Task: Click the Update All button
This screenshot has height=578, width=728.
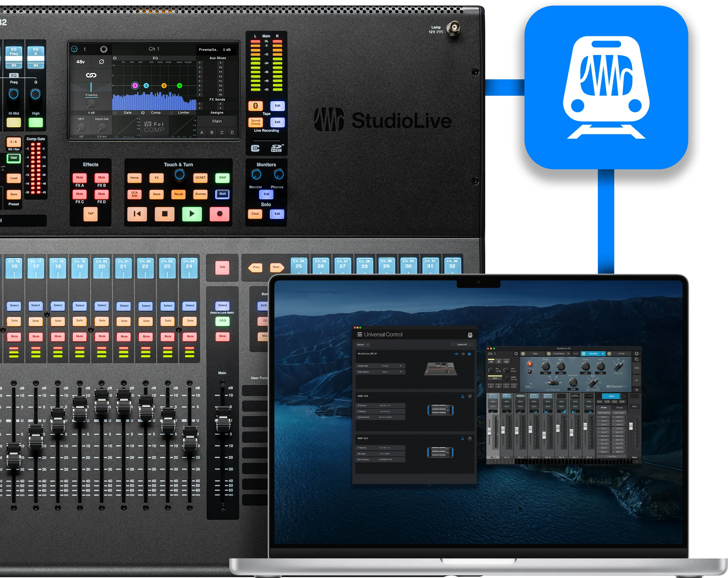Action: pos(462,345)
